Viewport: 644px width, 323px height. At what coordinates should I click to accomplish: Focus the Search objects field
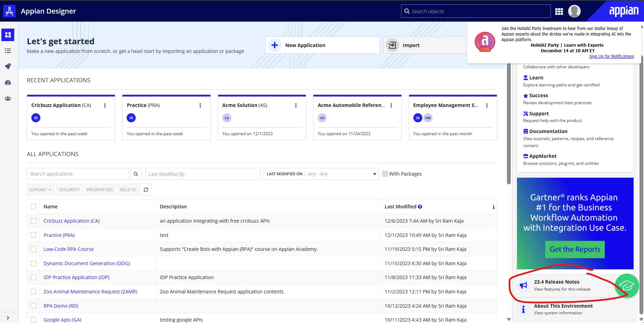tap(476, 11)
